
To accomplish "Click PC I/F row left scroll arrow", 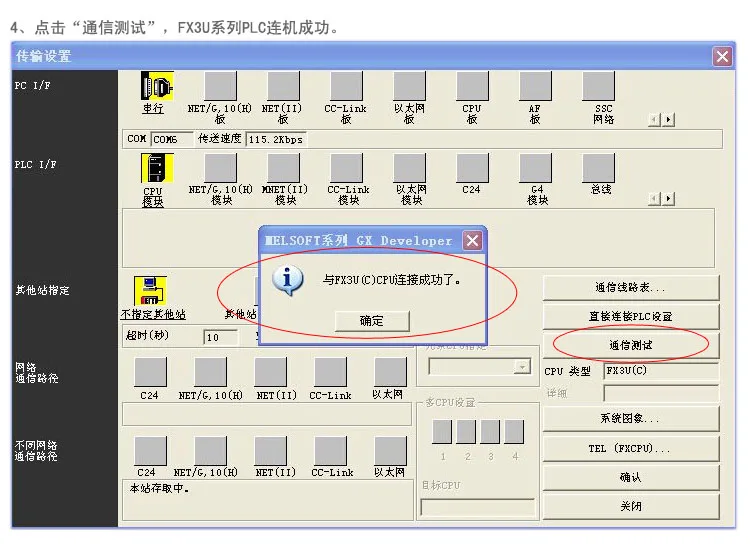I will click(x=654, y=119).
